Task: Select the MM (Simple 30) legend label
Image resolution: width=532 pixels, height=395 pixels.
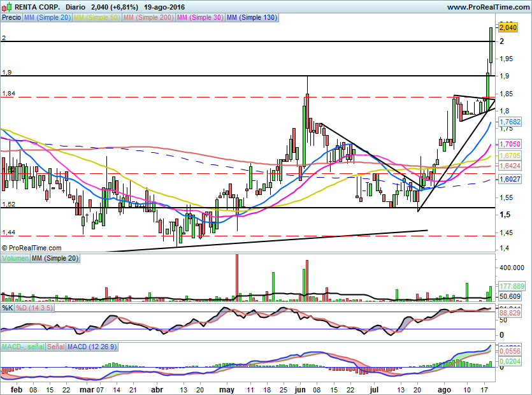Action: pyautogui.click(x=200, y=17)
